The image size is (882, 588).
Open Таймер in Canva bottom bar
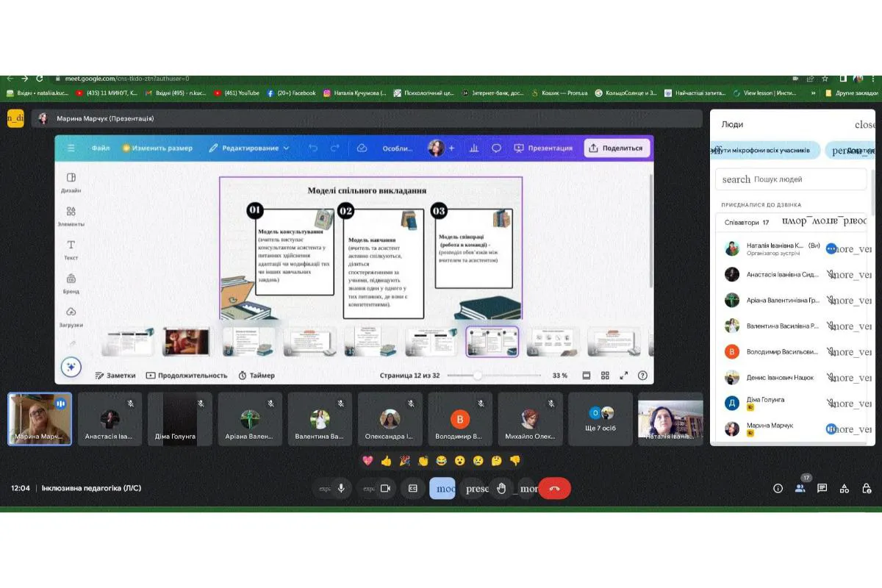(x=257, y=375)
